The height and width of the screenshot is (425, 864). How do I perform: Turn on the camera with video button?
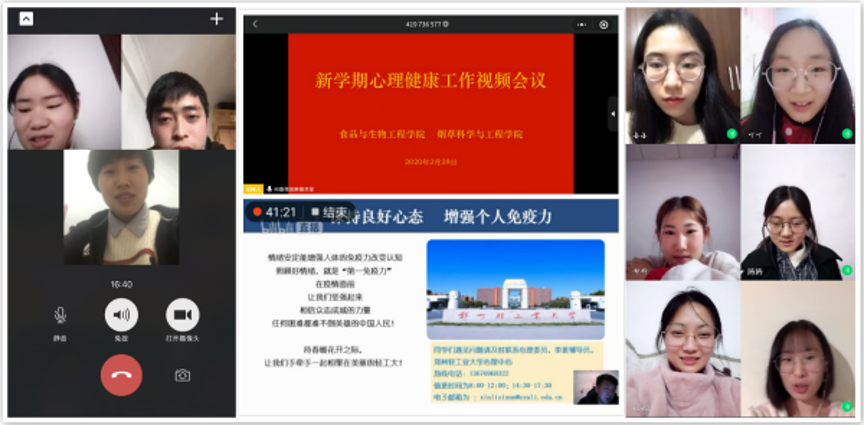182,315
